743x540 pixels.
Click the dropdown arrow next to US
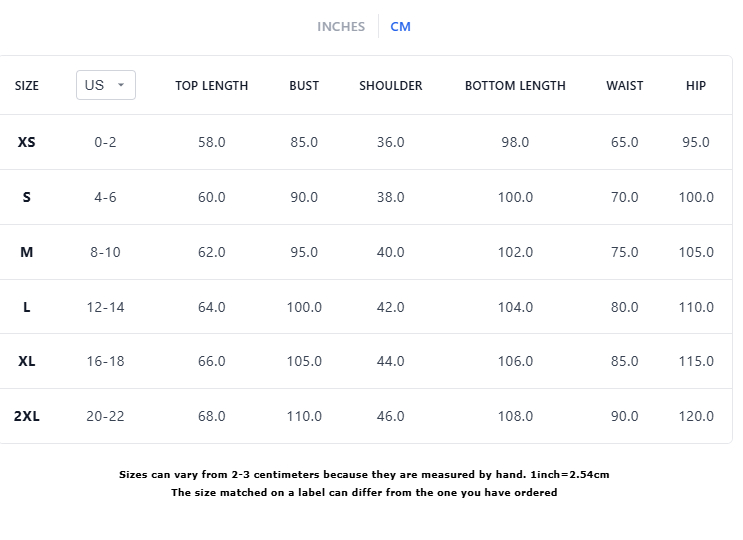121,85
